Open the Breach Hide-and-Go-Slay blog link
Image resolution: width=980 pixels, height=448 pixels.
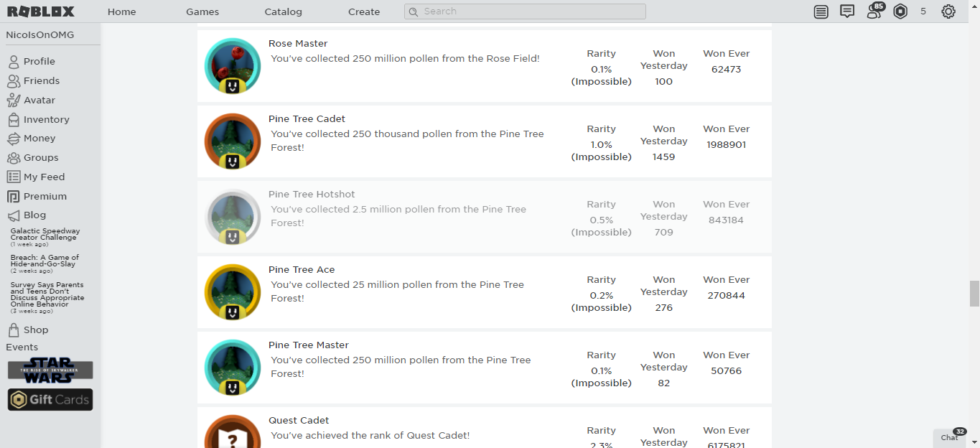pos(45,261)
